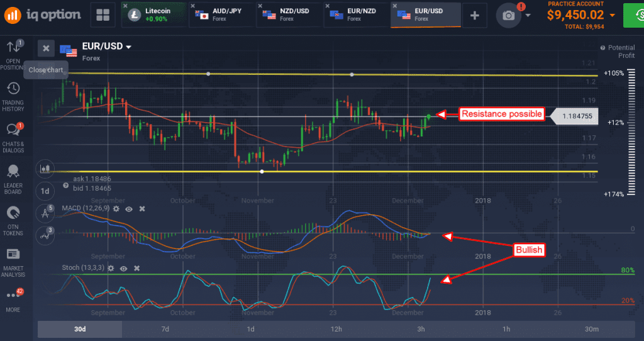This screenshot has width=644, height=341.
Task: Add a new asset tab with plus
Action: [x=474, y=16]
